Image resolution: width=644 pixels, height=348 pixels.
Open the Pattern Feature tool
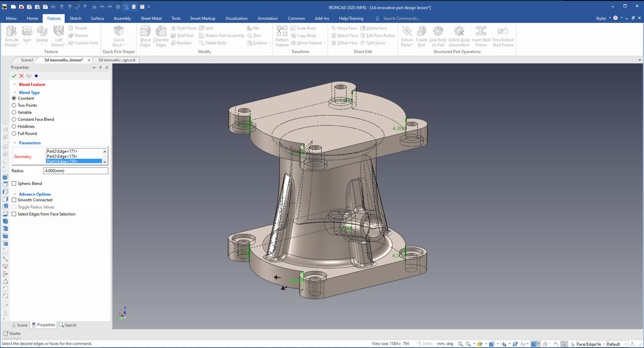282,32
